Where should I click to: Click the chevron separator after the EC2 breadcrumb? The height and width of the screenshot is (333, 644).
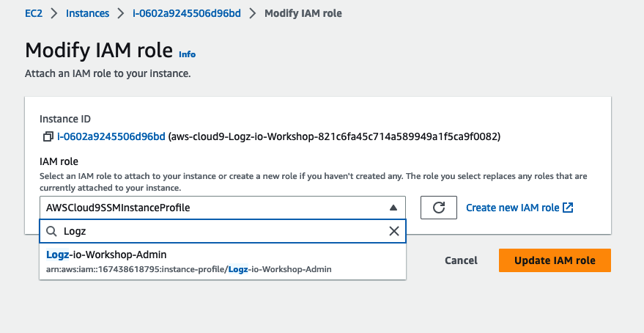(x=54, y=13)
